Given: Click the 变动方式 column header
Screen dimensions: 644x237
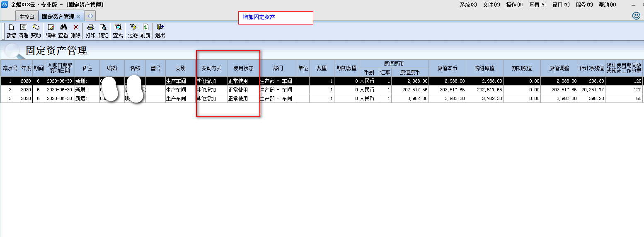Looking at the screenshot, I should 212,68.
